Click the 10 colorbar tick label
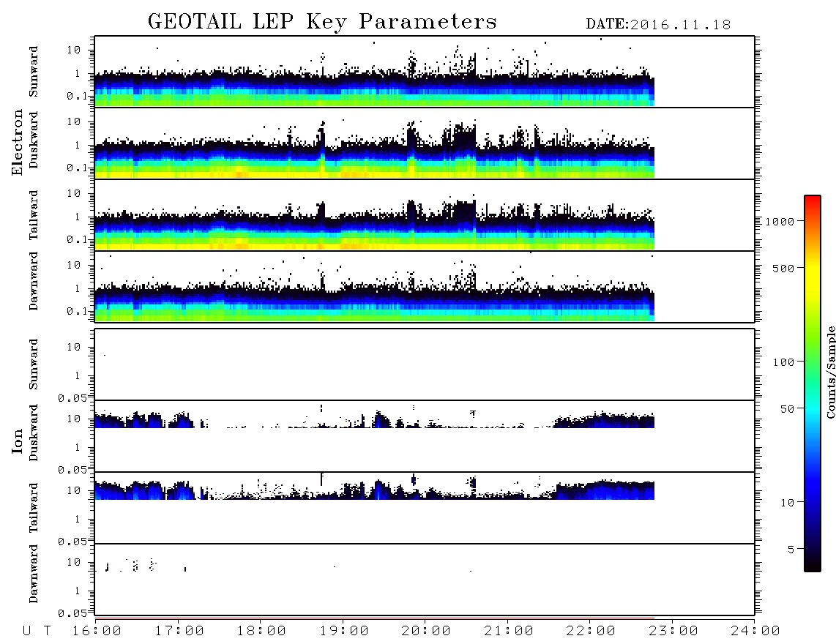The image size is (836, 644). (x=787, y=503)
